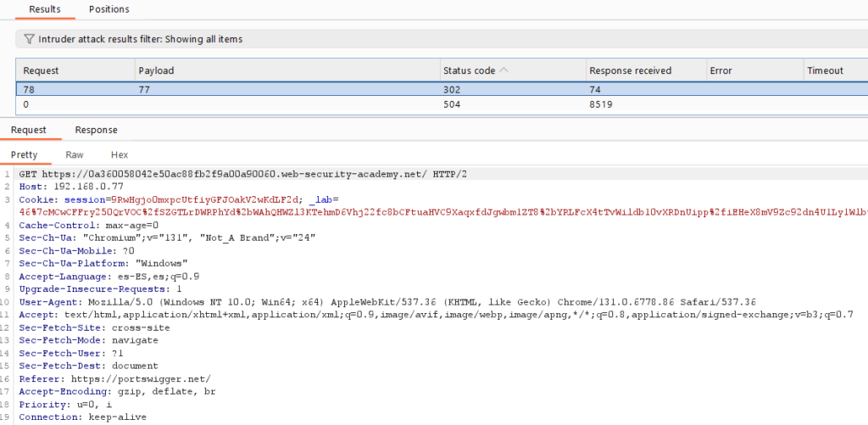
Task: Sort by Response received column header
Action: [645, 70]
